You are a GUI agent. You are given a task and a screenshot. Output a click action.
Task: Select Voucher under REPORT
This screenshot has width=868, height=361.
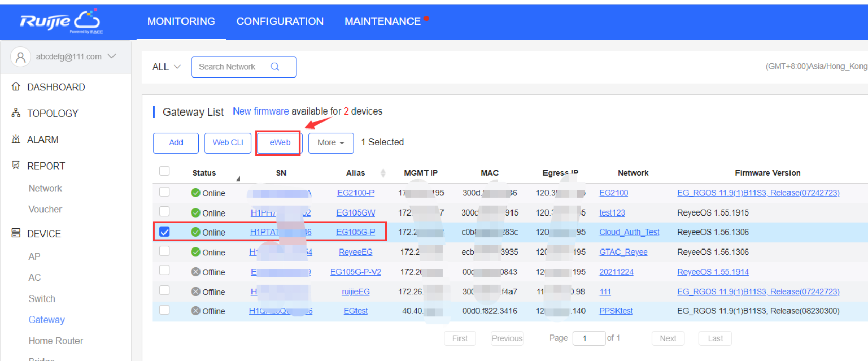pos(45,209)
